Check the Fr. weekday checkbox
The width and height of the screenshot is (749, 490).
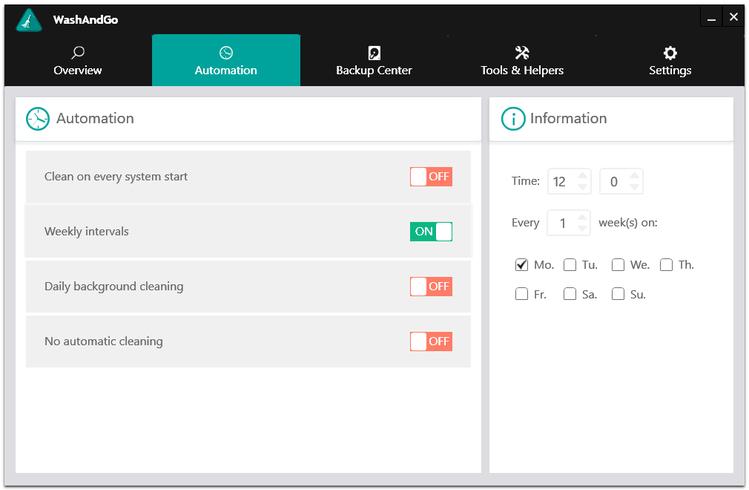click(x=522, y=294)
